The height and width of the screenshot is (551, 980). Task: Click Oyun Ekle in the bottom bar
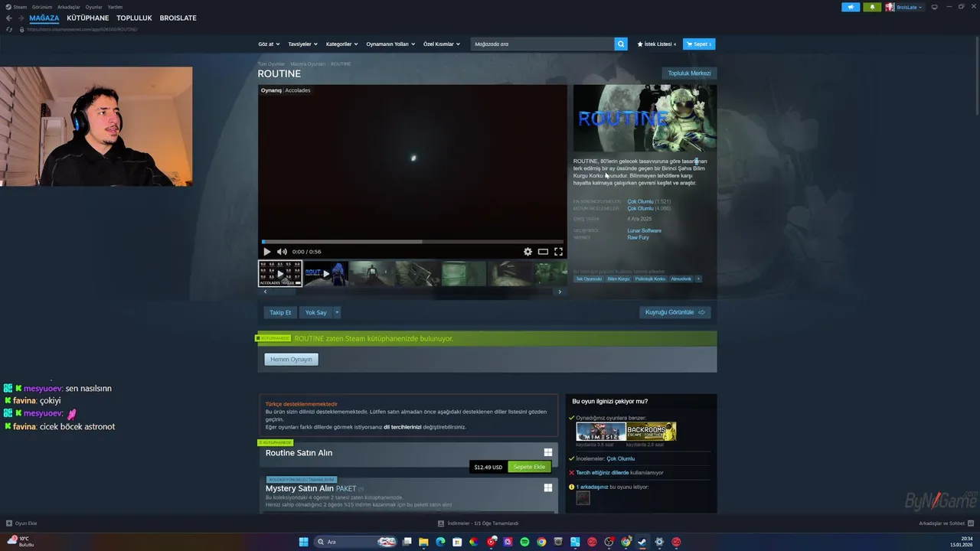click(21, 523)
